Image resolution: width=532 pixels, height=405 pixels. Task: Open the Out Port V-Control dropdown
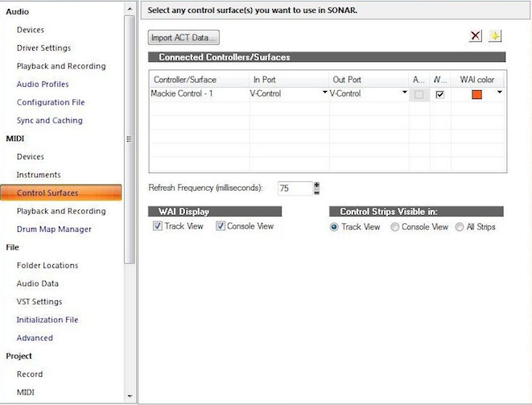405,93
